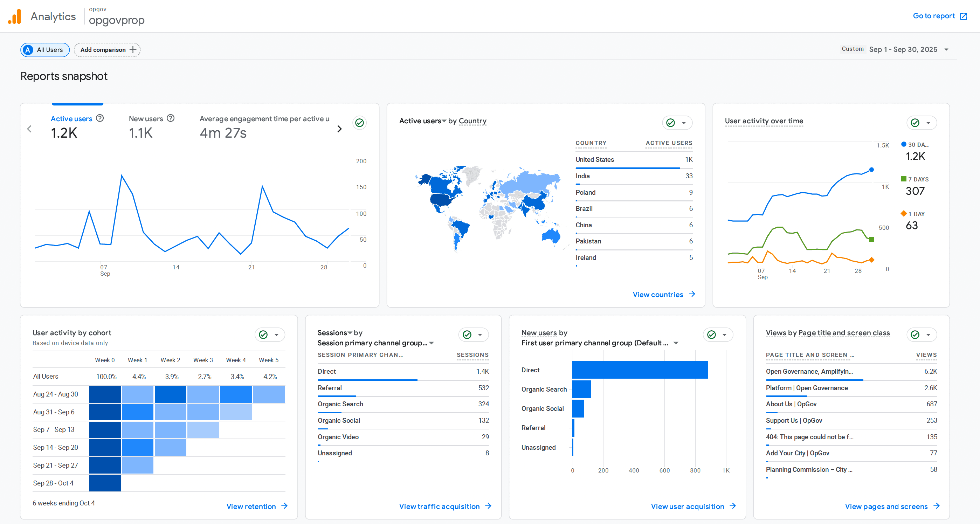Click the arrow beside View countries
The image size is (980, 524).
point(692,294)
